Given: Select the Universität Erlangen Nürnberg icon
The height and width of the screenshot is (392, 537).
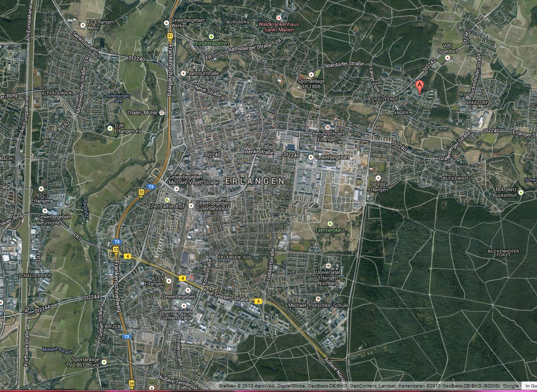Looking at the screenshot, I should tap(328, 266).
